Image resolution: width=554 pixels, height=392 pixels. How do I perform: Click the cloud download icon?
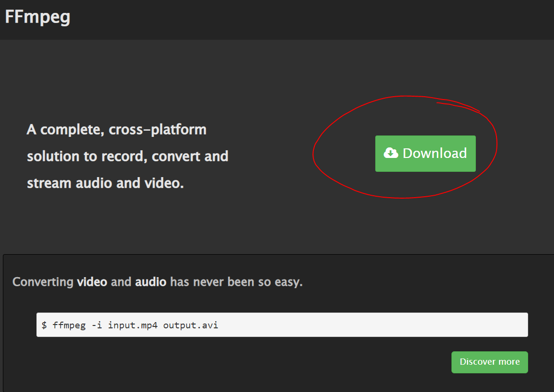[391, 153]
